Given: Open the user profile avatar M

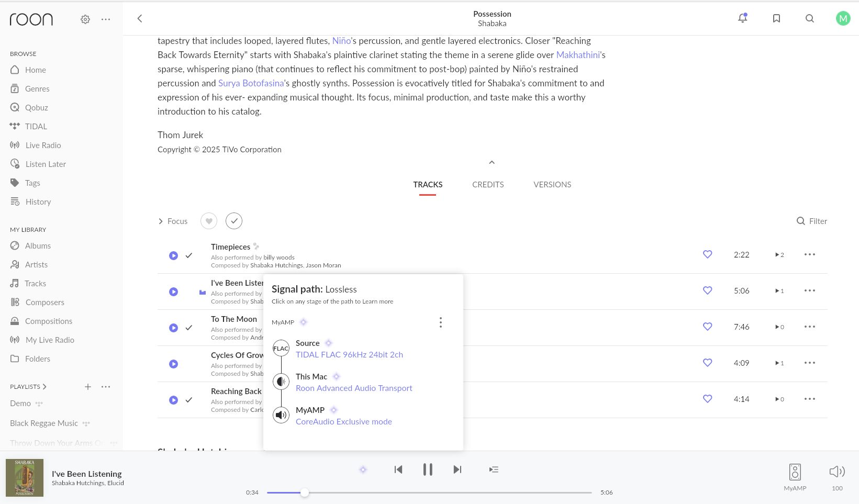Looking at the screenshot, I should click(x=843, y=18).
